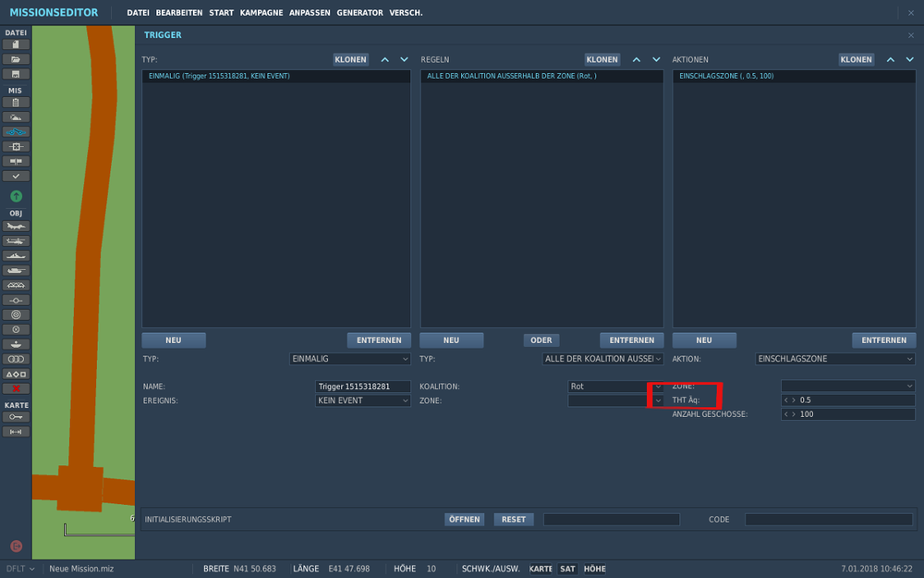Toggle the KARTE map mode in status bar

tap(541, 569)
